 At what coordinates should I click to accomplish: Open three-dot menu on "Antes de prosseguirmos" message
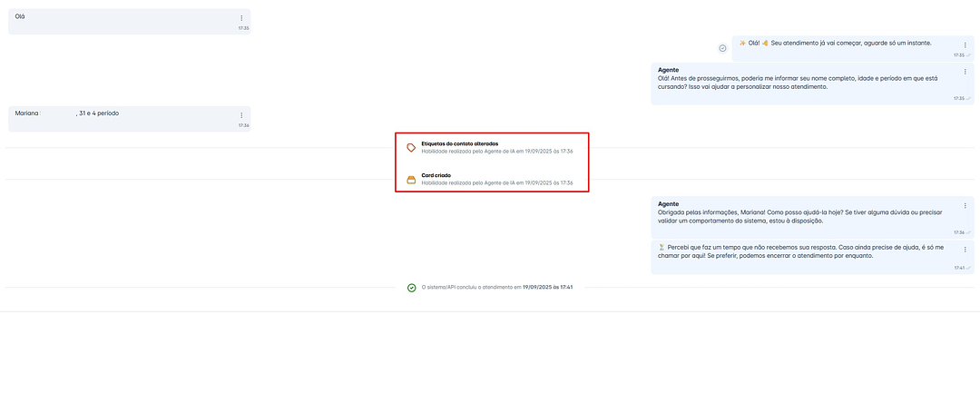point(965,73)
